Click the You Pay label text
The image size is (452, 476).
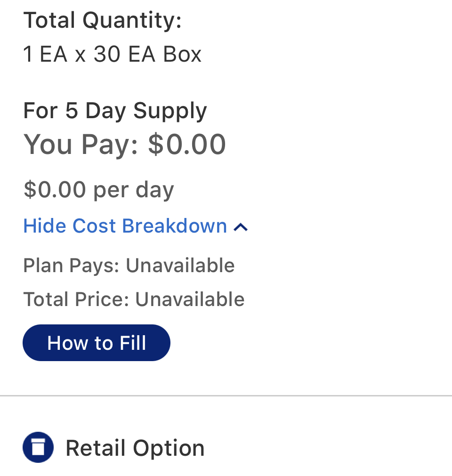[81, 145]
